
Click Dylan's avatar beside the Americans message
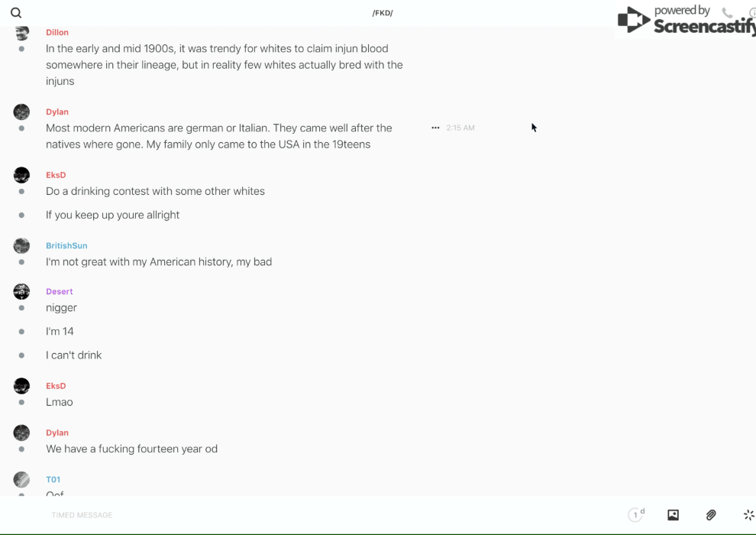21,112
